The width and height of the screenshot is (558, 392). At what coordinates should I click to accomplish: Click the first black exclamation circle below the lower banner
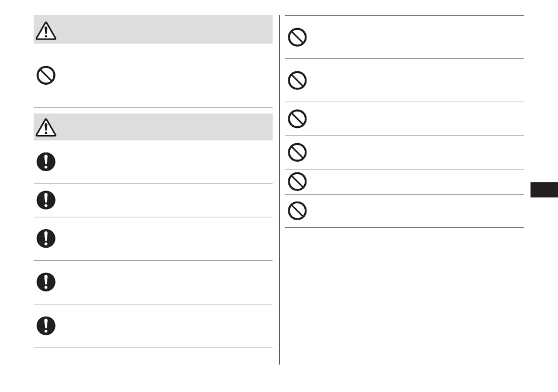point(46,162)
